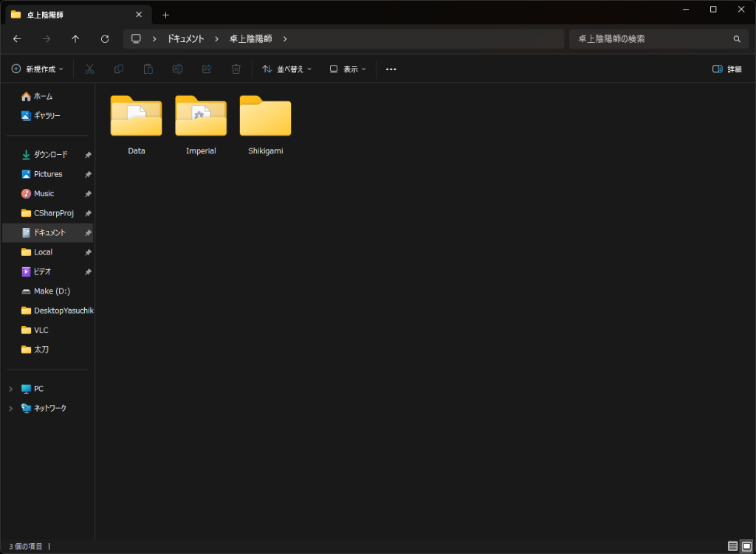The height and width of the screenshot is (554, 756).
Task: Open the 表示 view menu
Action: 348,69
